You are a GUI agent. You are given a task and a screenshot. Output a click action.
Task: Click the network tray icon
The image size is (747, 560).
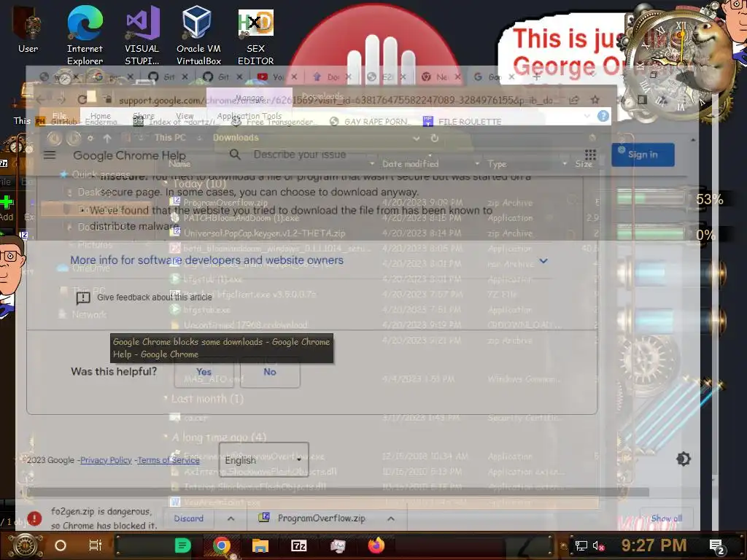coord(581,545)
